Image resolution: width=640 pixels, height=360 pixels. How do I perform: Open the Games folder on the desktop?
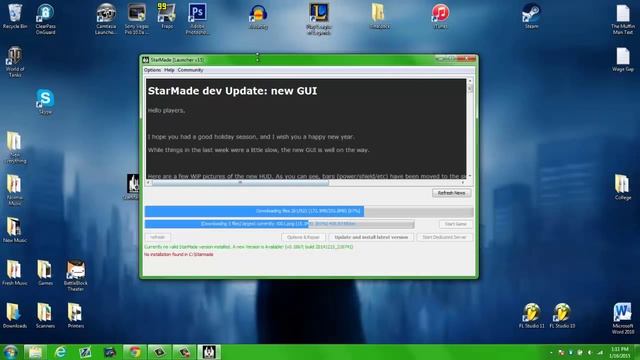pyautogui.click(x=45, y=272)
